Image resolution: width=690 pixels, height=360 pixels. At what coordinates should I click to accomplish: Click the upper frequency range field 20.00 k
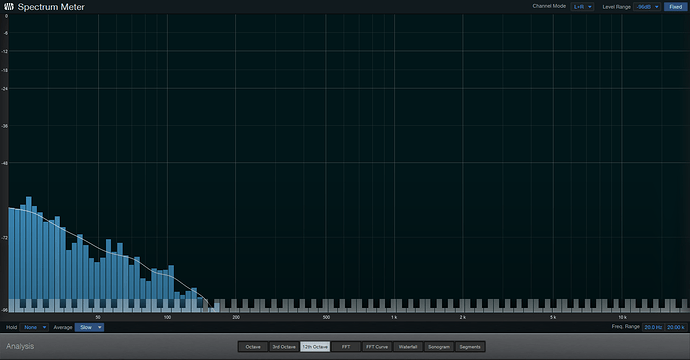[675, 327]
